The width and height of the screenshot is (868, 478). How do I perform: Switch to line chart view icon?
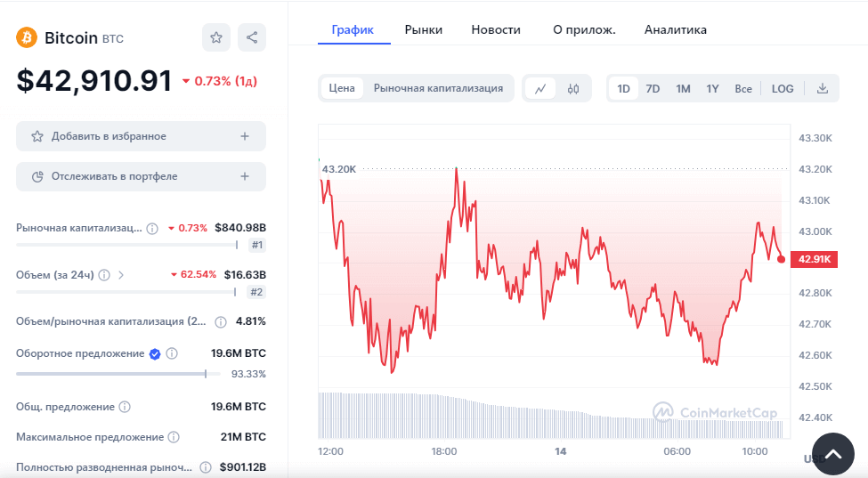[540, 89]
